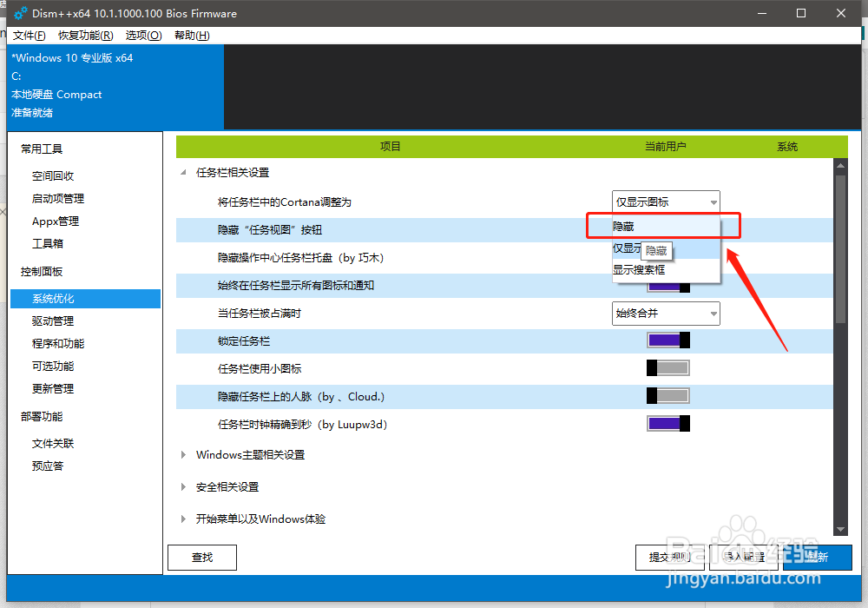Minimize the Dism++ window
Screen dimensions: 868x608
coord(762,13)
